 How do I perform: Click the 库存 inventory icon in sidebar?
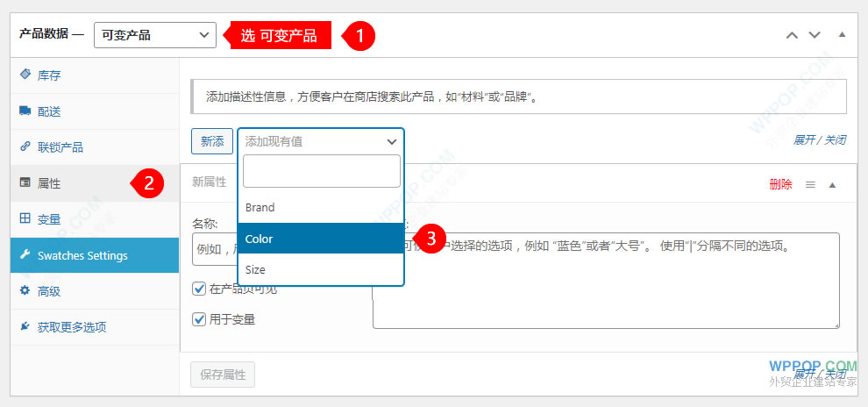[x=25, y=75]
